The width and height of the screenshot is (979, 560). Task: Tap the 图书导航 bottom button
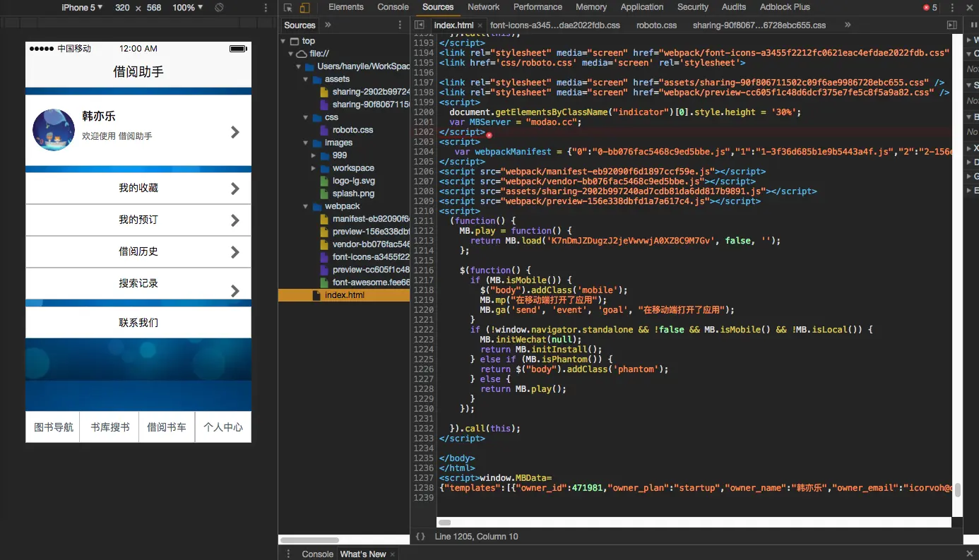(53, 427)
